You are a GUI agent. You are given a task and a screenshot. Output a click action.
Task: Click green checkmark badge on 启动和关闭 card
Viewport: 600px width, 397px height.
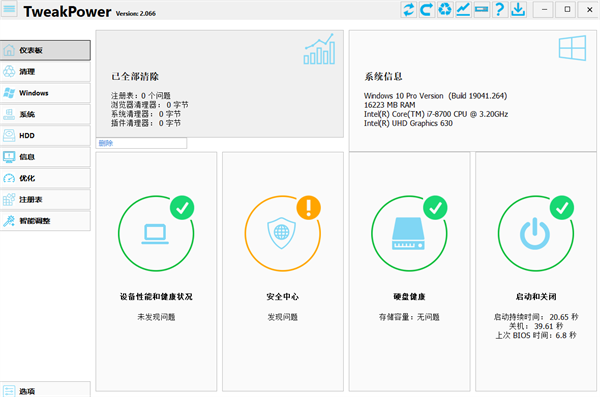tap(562, 208)
